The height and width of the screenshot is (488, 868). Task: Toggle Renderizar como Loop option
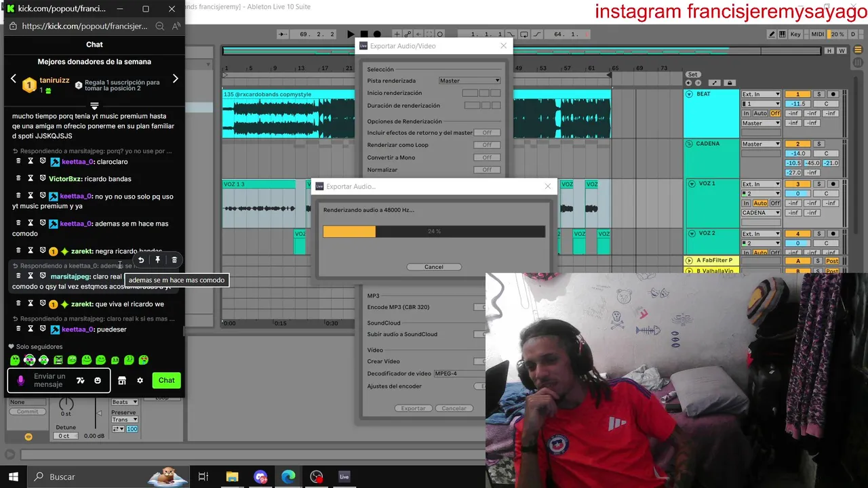pos(487,145)
